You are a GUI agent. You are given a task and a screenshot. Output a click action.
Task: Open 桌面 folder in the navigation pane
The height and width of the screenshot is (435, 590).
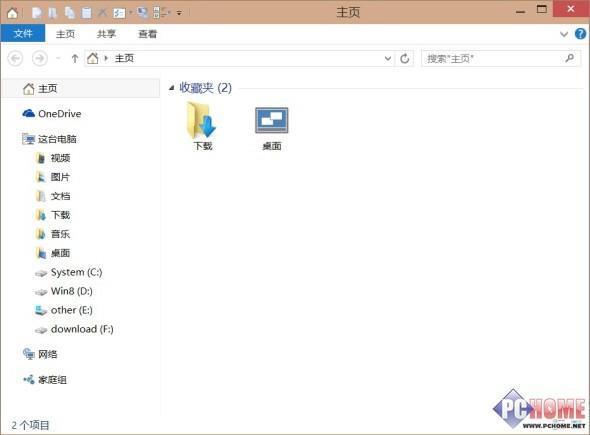(x=61, y=253)
